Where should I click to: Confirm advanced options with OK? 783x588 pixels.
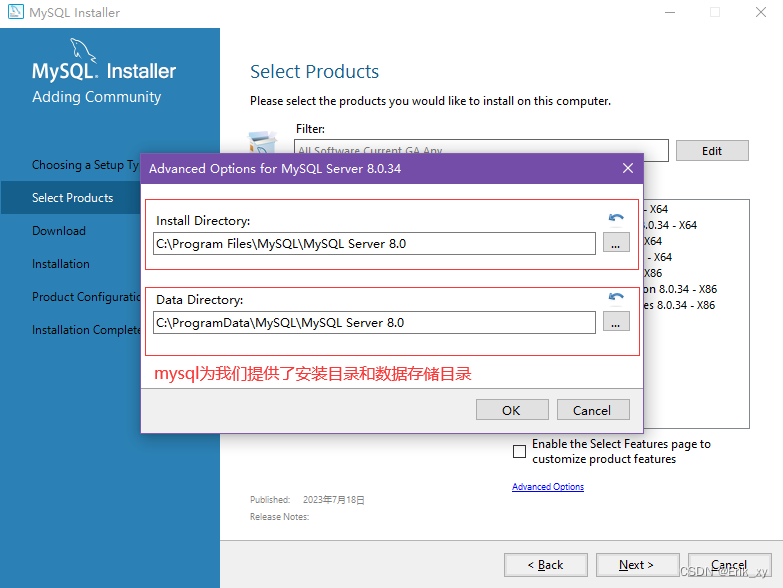[x=512, y=410]
